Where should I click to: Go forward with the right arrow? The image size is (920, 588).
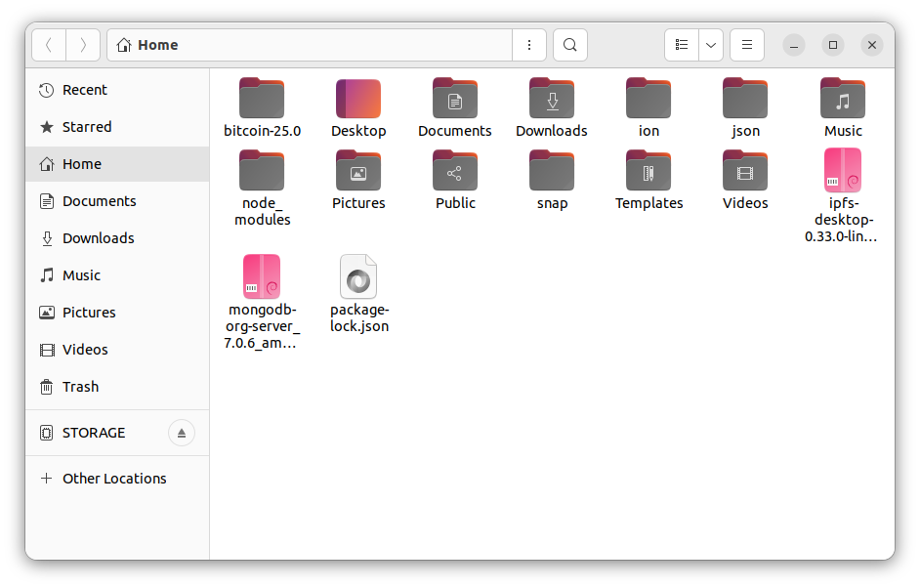[83, 45]
